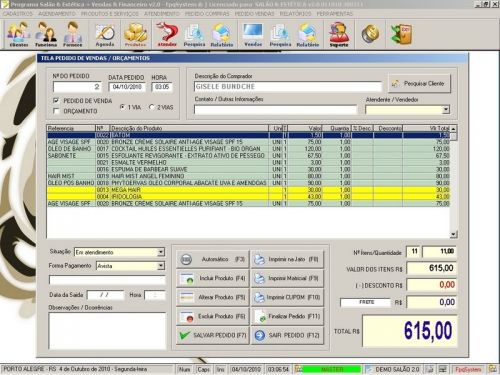Click Imprimir na Jato (F8) button
The image size is (500, 375).
pos(287,259)
